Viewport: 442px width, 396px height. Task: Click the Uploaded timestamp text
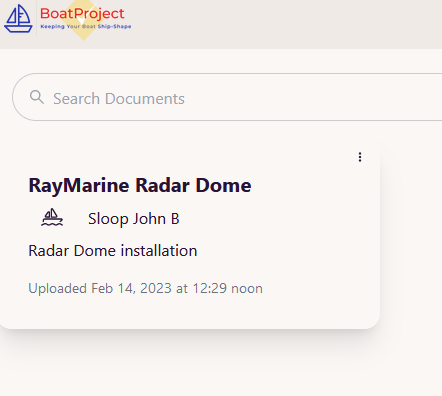click(145, 288)
